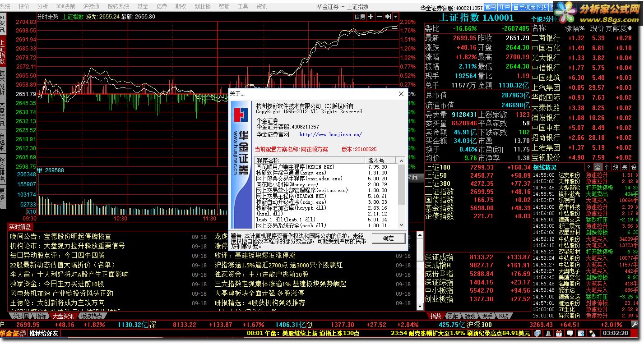Click the bell alert icon in status bar

coord(548,333)
